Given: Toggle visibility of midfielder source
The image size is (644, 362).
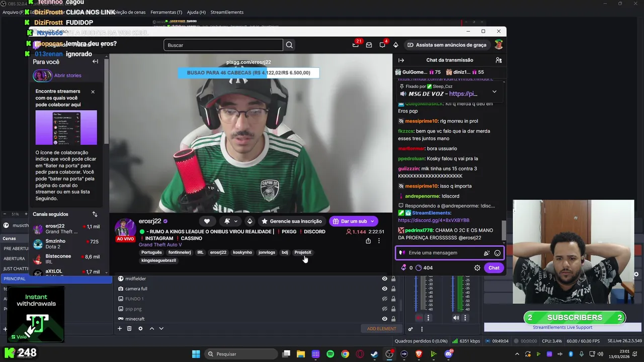Looking at the screenshot, I should click(384, 279).
